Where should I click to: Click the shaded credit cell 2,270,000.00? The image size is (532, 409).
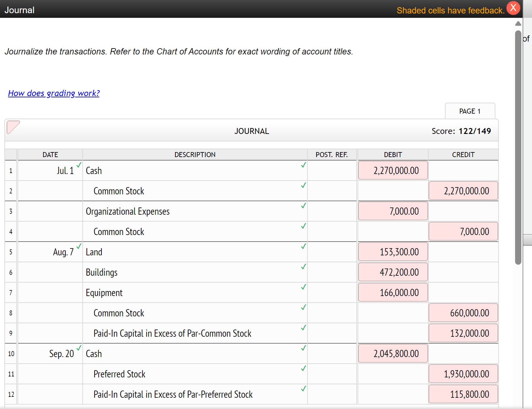(463, 191)
